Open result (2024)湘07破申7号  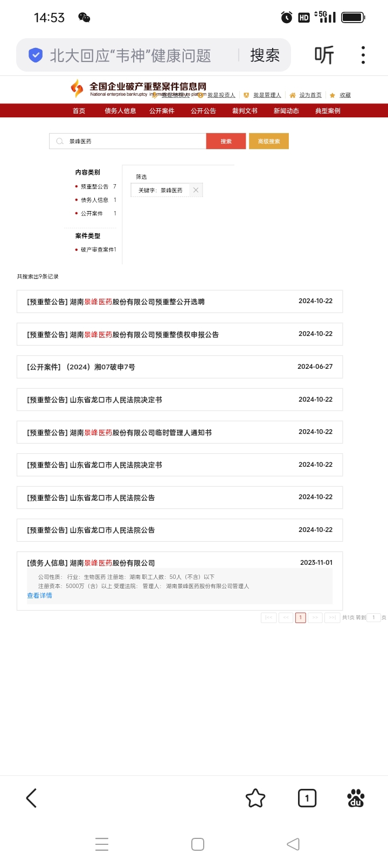179,367
